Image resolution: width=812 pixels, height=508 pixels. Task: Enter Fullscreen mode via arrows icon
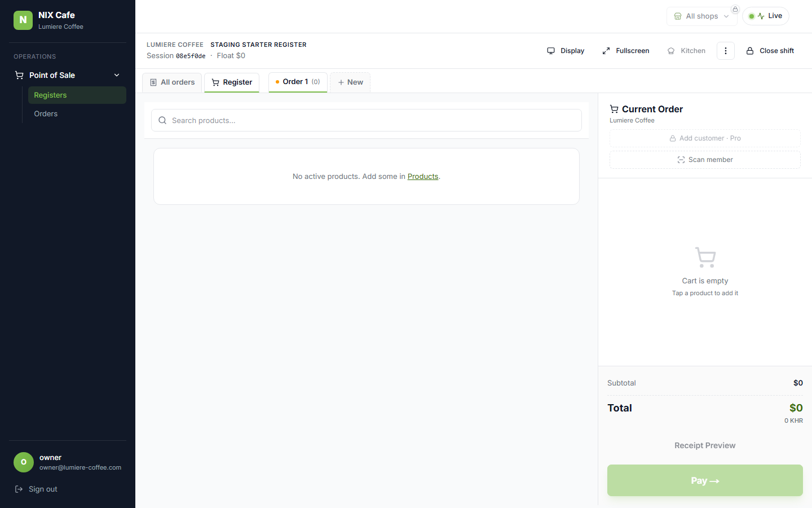click(x=606, y=51)
